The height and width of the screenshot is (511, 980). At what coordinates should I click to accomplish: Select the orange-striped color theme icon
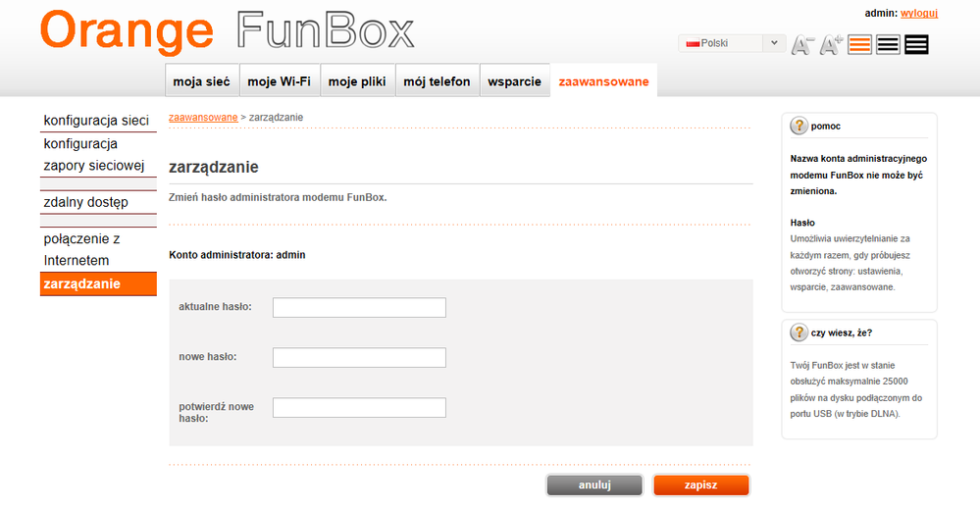[860, 44]
